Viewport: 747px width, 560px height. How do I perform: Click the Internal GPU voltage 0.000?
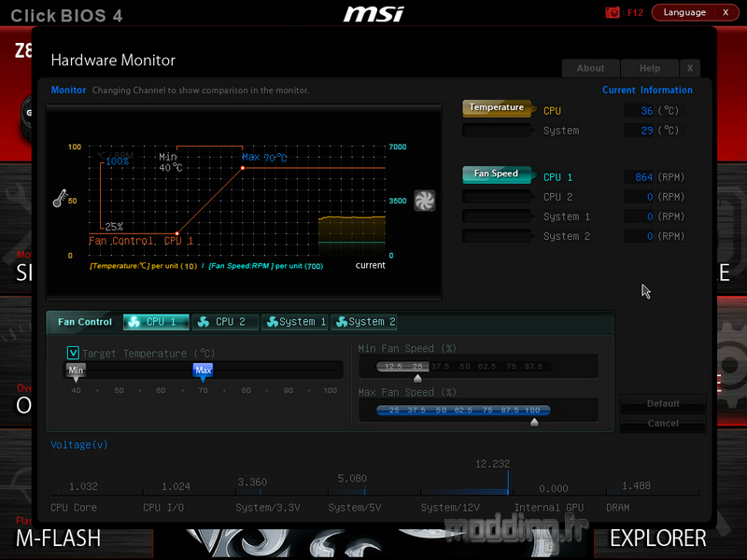[553, 488]
